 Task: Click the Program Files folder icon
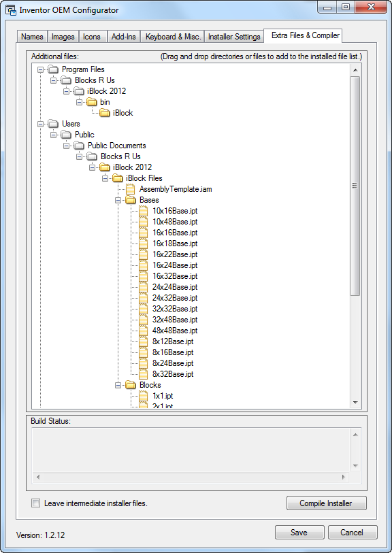coord(53,69)
